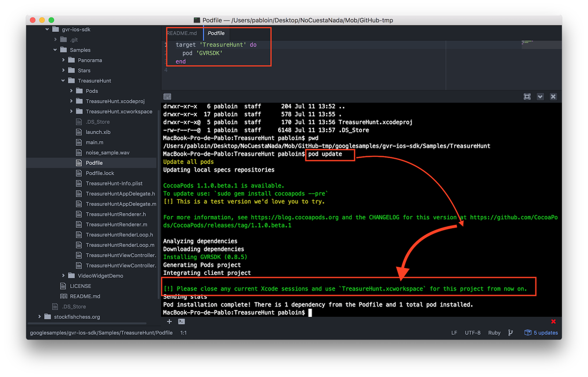Select the Podfile editor tab
This screenshot has width=588, height=377.
216,33
